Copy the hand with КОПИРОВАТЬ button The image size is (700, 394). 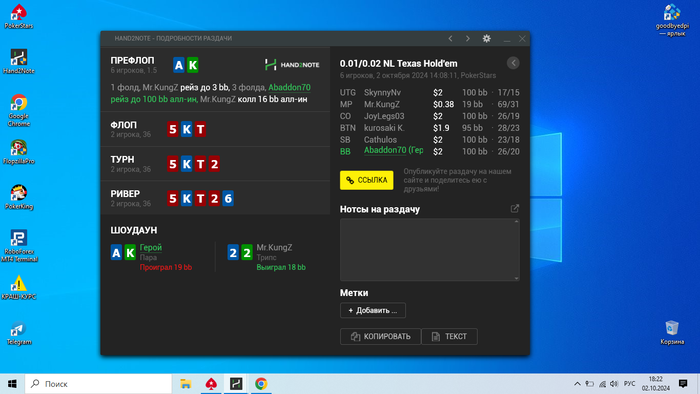[380, 336]
